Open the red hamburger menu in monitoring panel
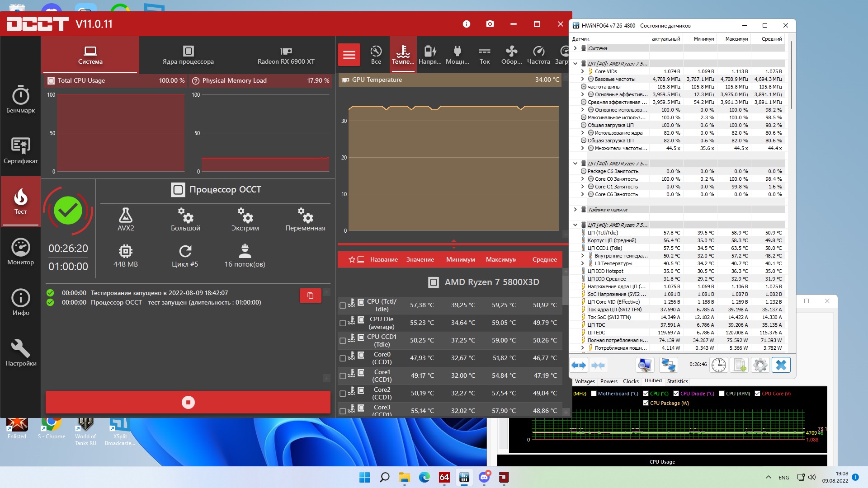The image size is (868, 488). point(349,55)
